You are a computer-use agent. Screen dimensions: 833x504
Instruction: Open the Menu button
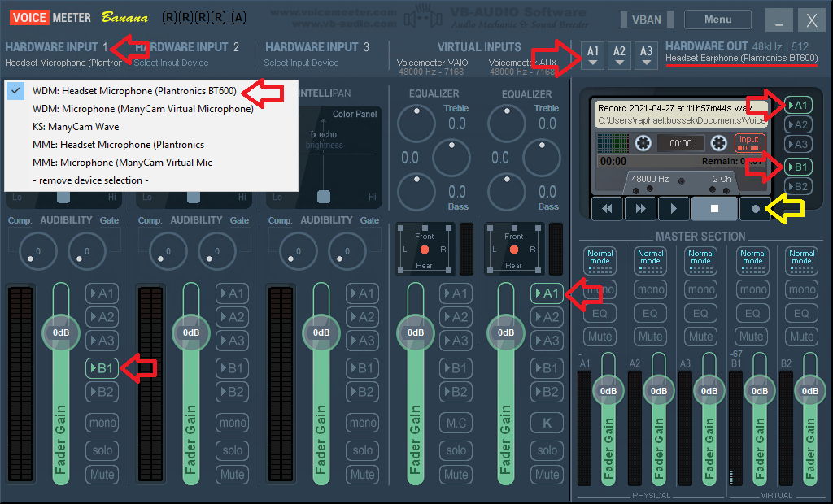coord(717,20)
